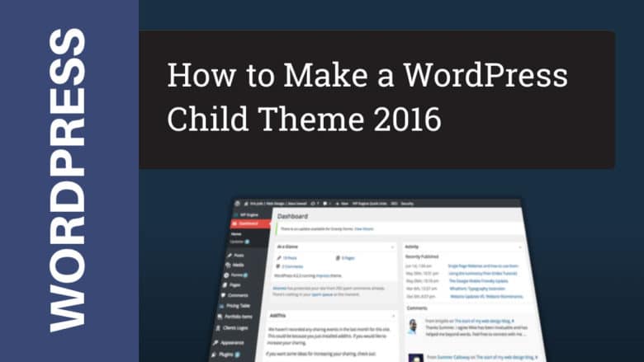644x362 pixels.
Task: Click the theme name link in At a Glance
Action: point(323,275)
